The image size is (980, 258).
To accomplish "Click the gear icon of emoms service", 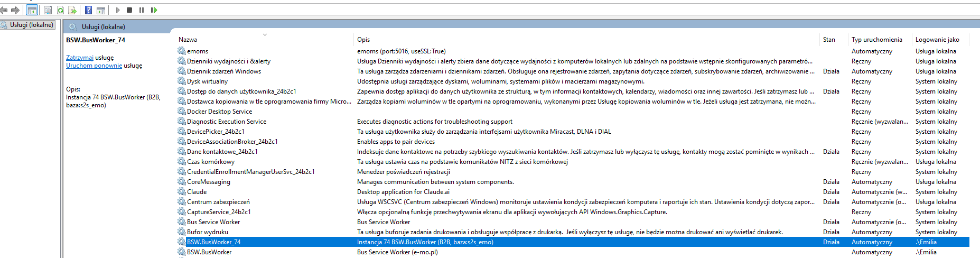I will point(181,51).
